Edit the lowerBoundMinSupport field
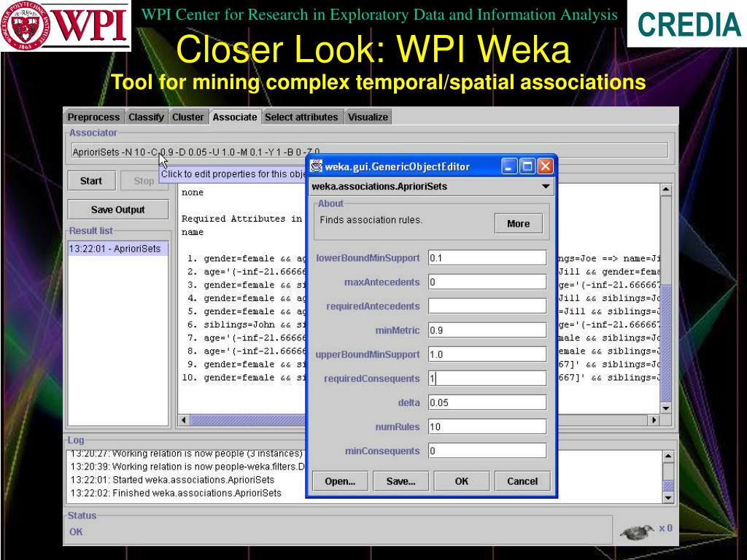Screen dimensions: 747x560 487,258
